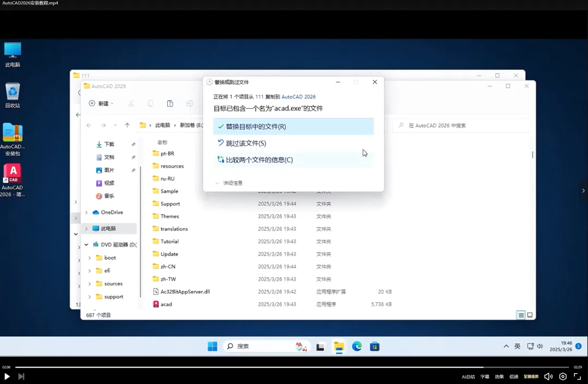
Task: Open the 选集 episode list
Action: [499, 376]
